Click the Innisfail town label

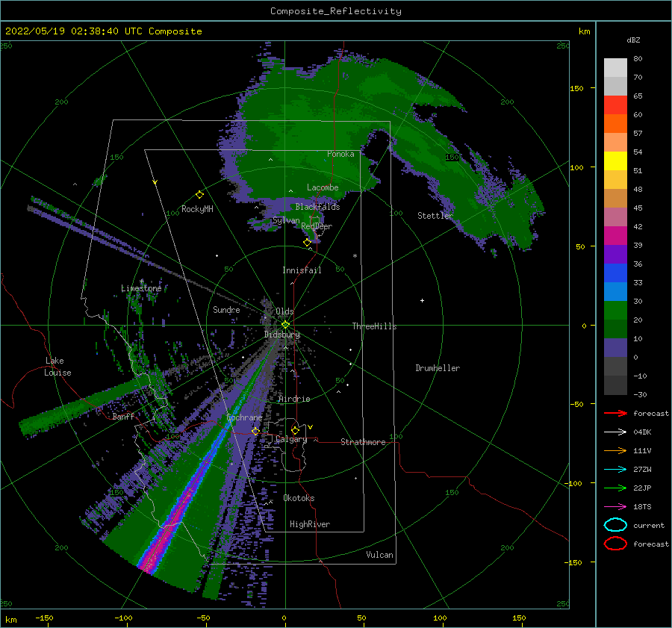coord(302,270)
